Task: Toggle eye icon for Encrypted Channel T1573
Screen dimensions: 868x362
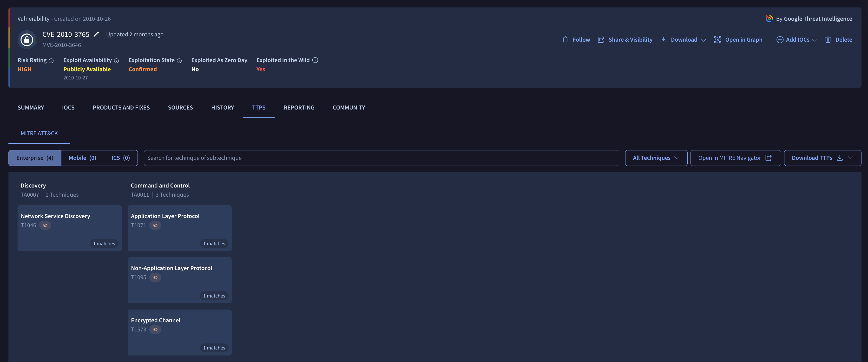Action: (155, 329)
